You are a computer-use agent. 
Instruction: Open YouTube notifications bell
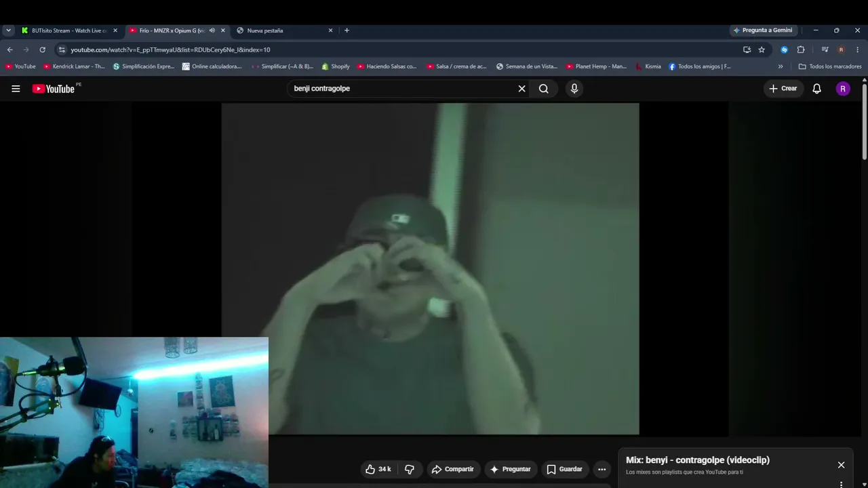point(817,89)
